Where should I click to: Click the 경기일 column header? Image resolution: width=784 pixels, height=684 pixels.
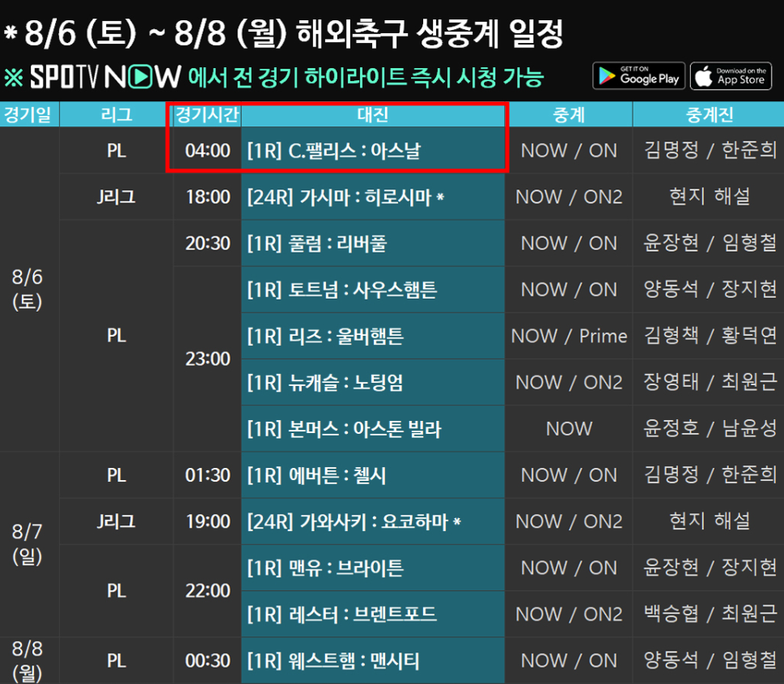29,115
